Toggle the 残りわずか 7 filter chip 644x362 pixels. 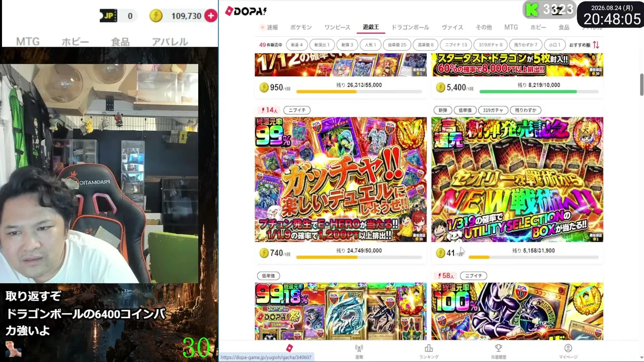pos(526,45)
